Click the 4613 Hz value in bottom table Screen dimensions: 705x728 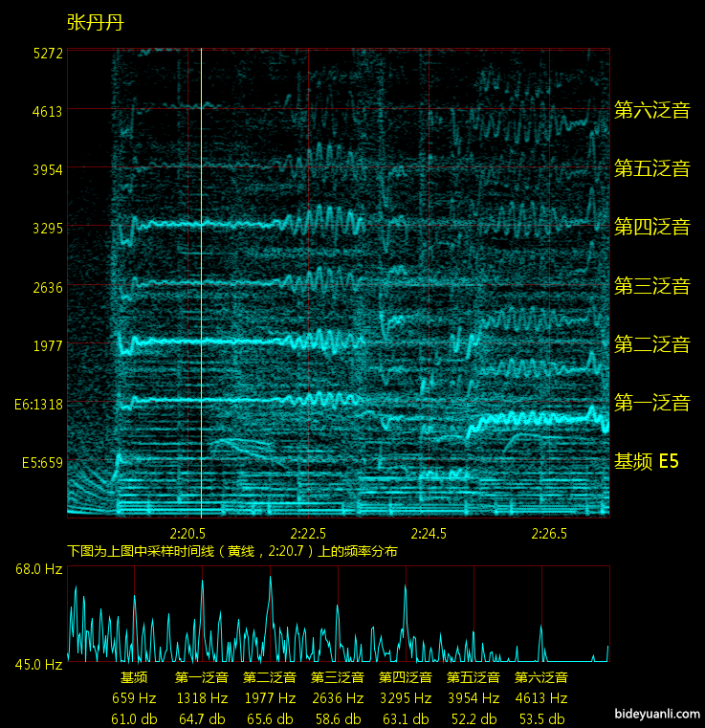pos(541,698)
